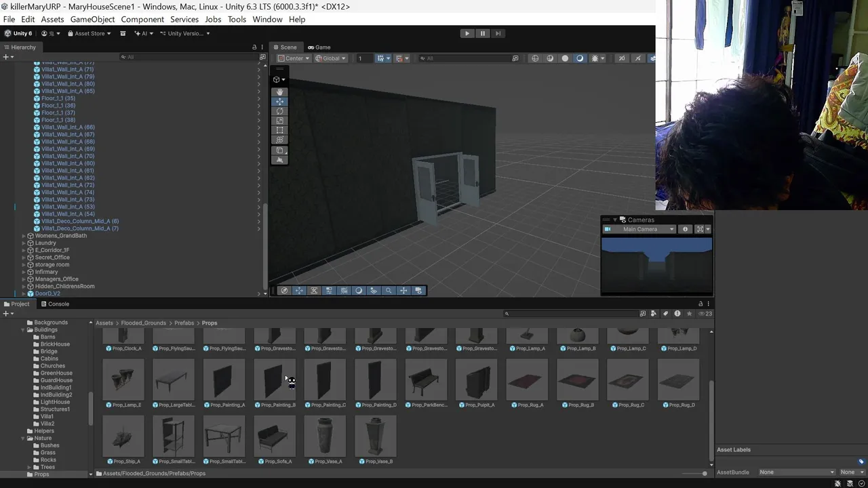This screenshot has height=488, width=868.
Task: Open the GreenHouse folder in Project tree
Action: tap(56, 373)
